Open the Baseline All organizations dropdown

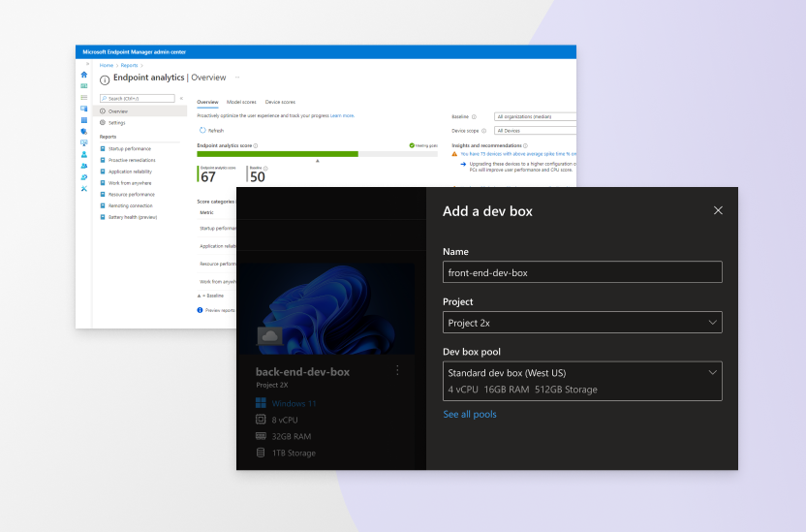(x=535, y=116)
